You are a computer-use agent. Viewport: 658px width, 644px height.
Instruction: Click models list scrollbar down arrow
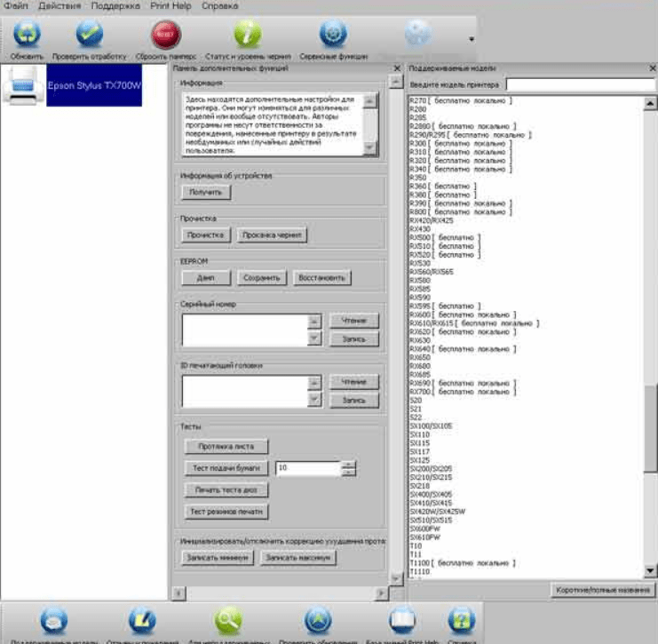click(x=650, y=570)
